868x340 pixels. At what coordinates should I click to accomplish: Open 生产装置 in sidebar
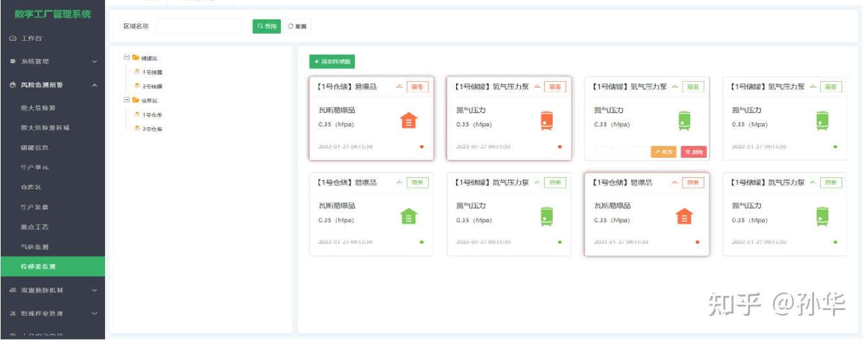pyautogui.click(x=53, y=207)
